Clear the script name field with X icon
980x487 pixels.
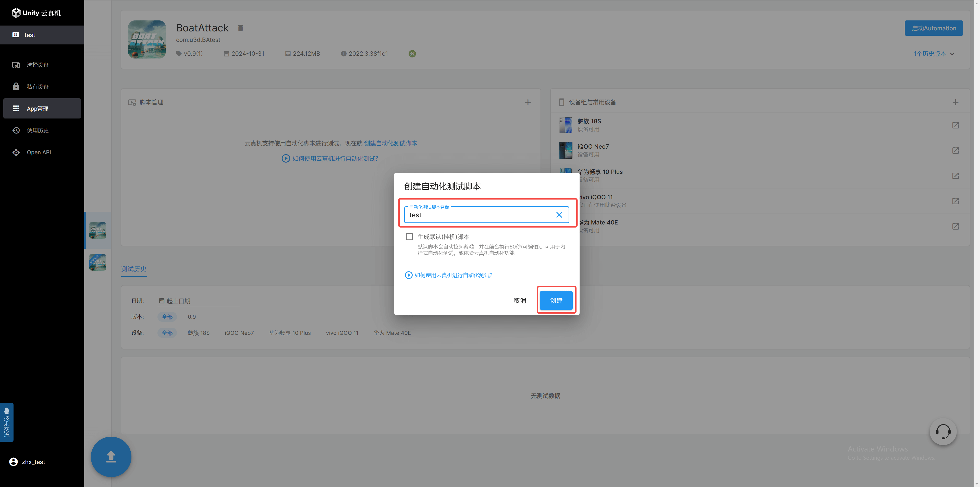click(559, 215)
